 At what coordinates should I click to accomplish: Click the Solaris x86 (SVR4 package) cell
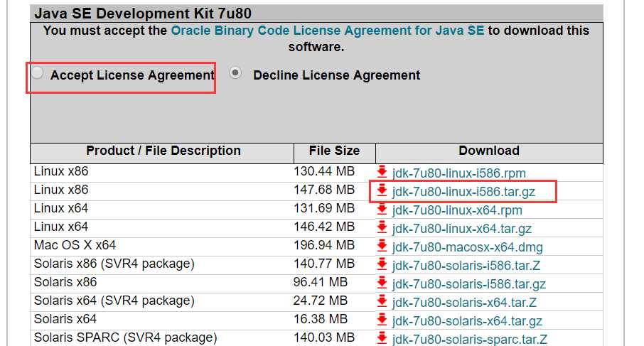(114, 264)
